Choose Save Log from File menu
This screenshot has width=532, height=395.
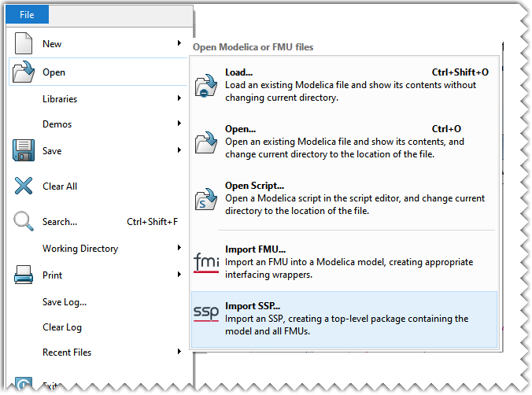pyautogui.click(x=65, y=302)
